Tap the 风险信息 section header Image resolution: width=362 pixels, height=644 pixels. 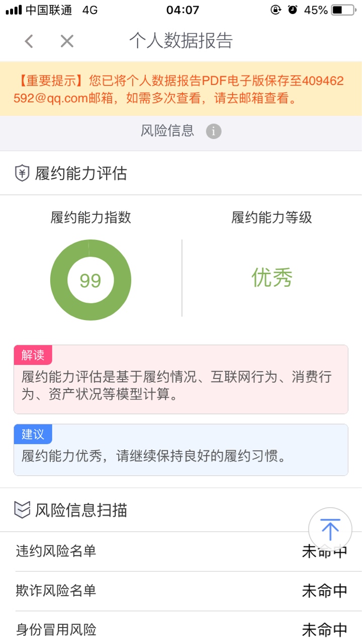point(167,131)
